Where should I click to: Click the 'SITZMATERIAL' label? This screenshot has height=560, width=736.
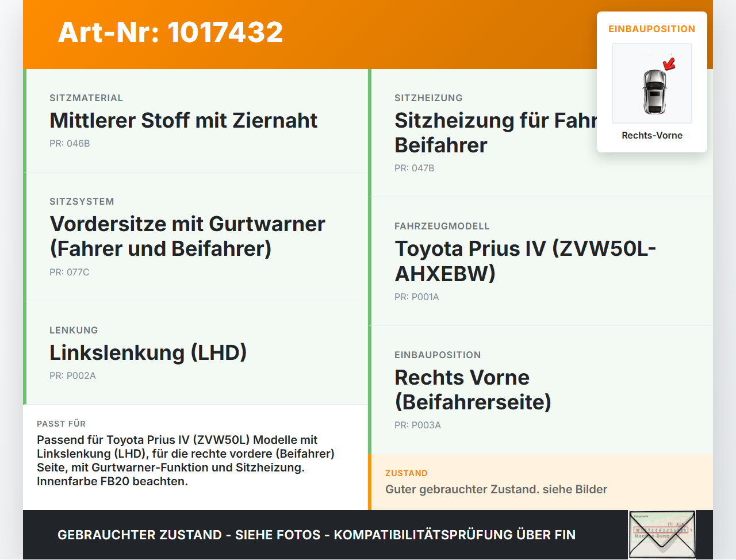click(86, 98)
